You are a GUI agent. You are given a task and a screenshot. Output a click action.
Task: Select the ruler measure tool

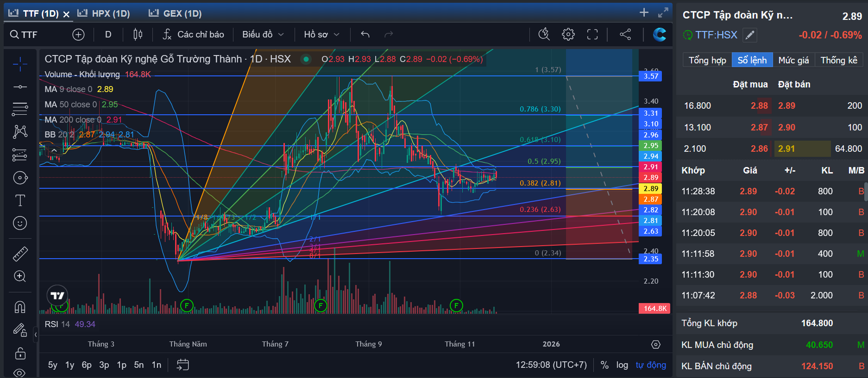tap(20, 254)
